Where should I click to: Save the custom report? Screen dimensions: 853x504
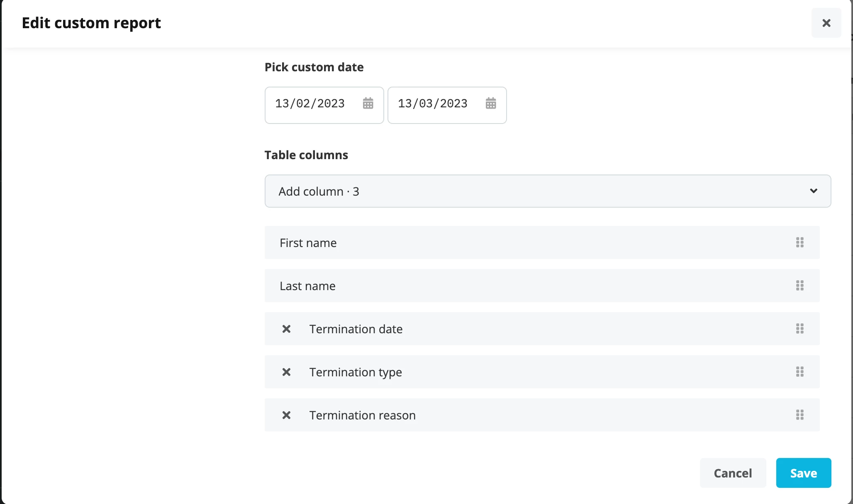click(804, 473)
